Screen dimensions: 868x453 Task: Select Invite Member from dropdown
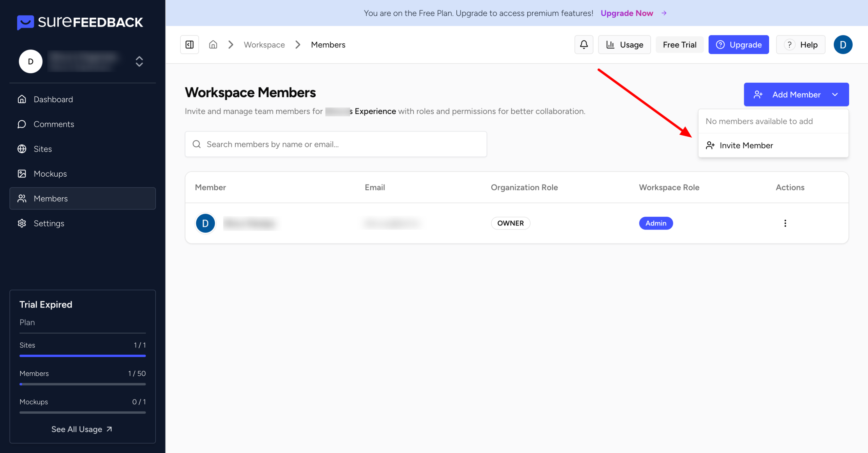coord(746,145)
